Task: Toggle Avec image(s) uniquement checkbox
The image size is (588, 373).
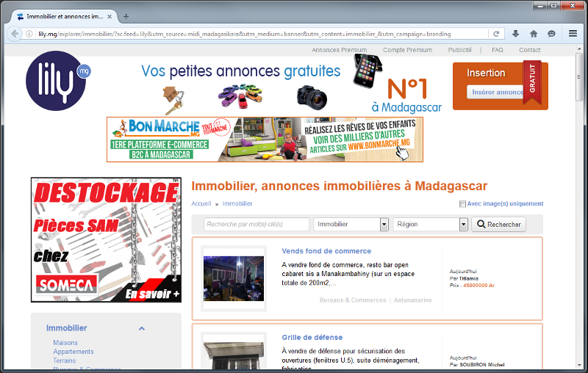Action: pos(462,203)
